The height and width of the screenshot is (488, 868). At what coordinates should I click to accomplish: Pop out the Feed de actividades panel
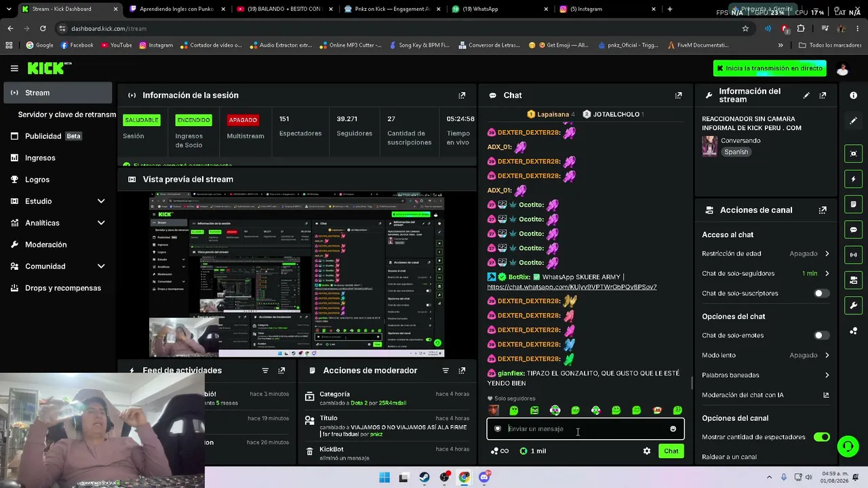point(281,371)
